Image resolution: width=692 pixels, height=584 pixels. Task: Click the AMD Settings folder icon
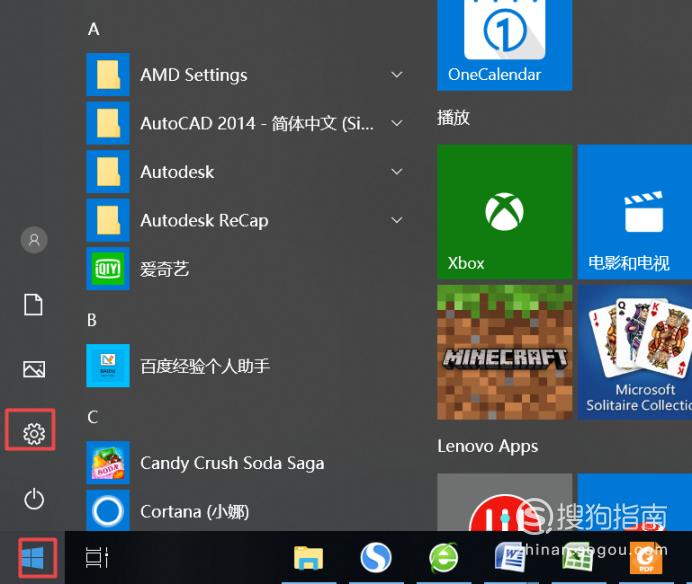[x=108, y=75]
